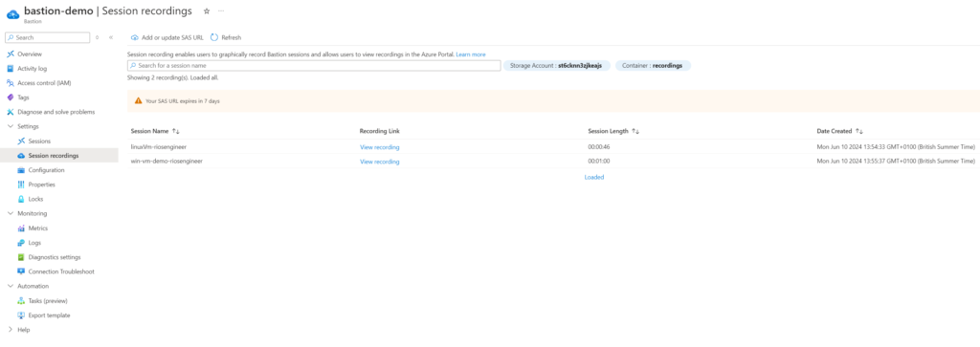The image size is (980, 347).
Task: Click the Sessions icon in Settings
Action: (x=21, y=141)
